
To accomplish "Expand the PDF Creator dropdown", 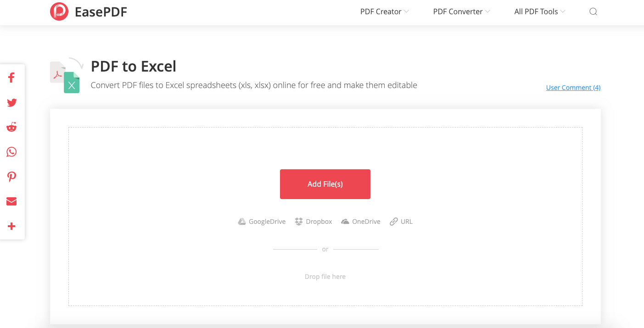I will click(x=384, y=11).
